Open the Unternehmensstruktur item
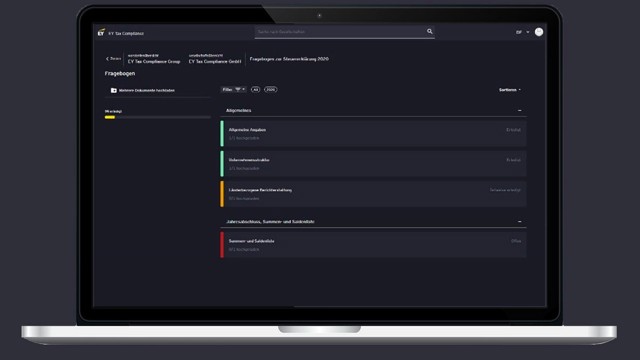640x360 pixels. pos(373,164)
